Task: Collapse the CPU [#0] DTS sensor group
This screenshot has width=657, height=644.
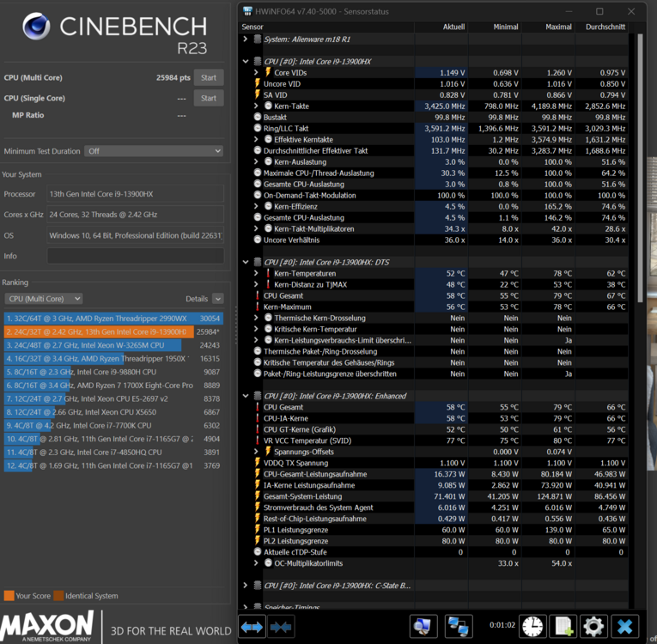Action: [246, 262]
